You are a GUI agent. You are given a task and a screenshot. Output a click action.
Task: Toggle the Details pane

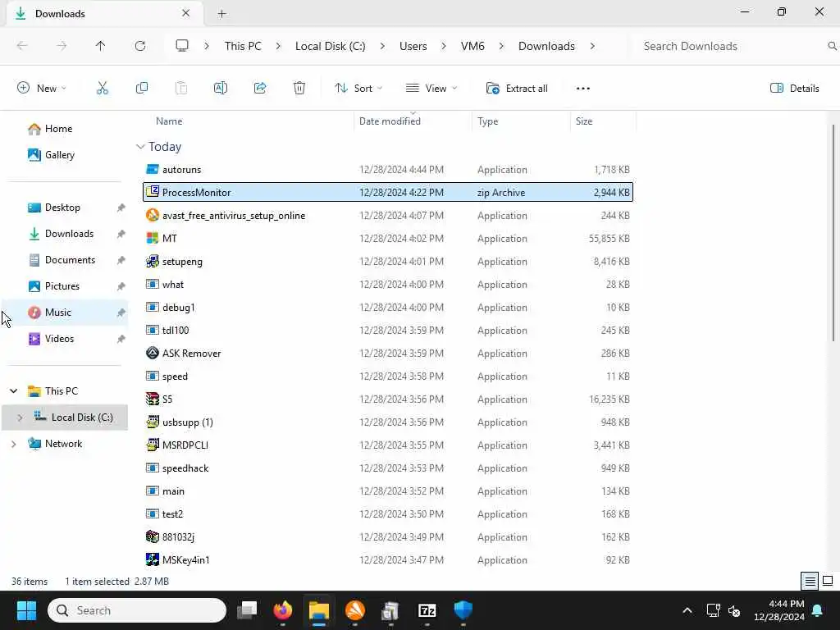(x=794, y=89)
